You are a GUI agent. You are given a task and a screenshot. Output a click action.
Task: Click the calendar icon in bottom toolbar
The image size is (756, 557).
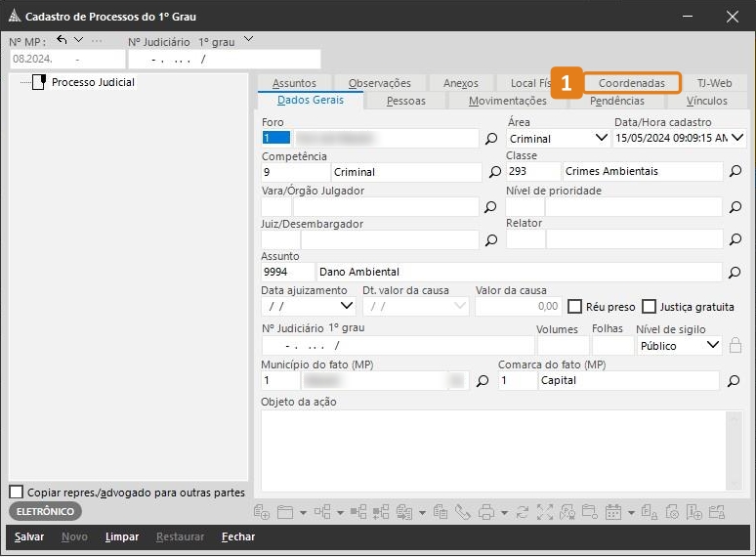(613, 512)
